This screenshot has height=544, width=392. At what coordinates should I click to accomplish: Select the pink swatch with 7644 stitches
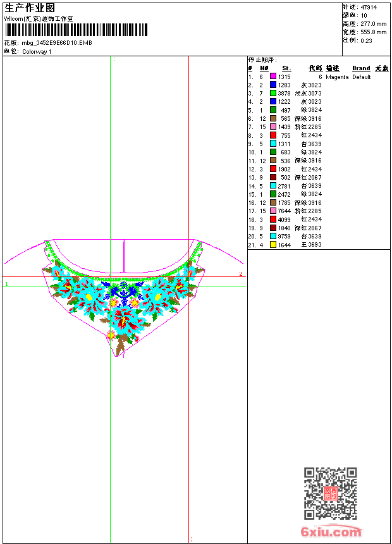click(273, 211)
